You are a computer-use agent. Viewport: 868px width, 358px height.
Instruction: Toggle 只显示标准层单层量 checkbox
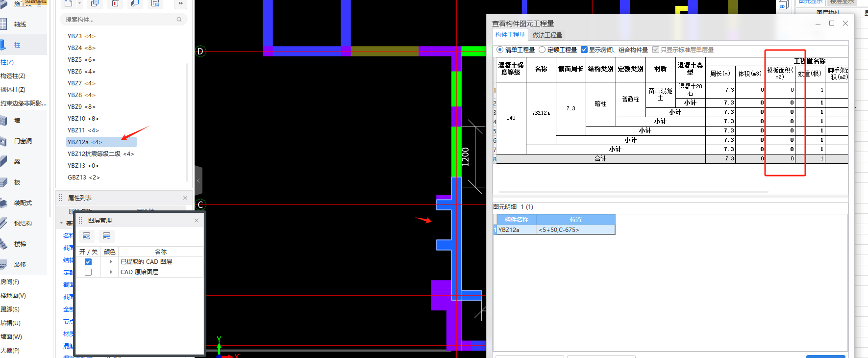click(656, 50)
